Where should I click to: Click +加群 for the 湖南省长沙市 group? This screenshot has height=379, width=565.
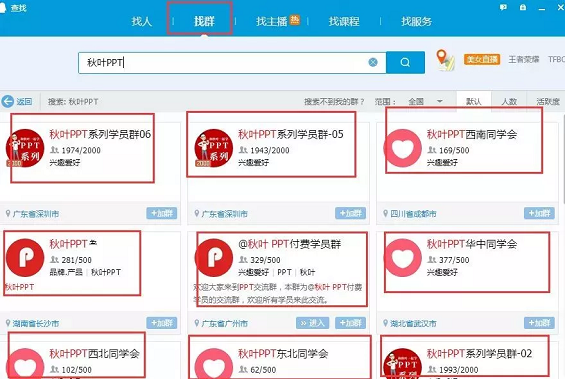(x=161, y=323)
